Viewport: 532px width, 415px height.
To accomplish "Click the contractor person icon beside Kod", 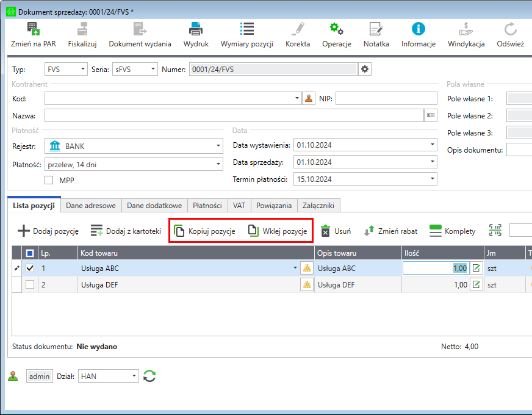I will click(x=309, y=98).
